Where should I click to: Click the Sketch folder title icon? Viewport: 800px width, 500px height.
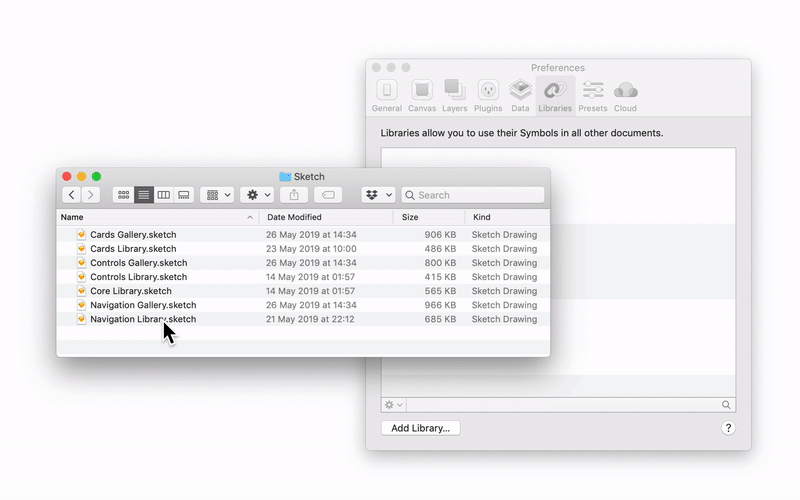click(x=285, y=177)
